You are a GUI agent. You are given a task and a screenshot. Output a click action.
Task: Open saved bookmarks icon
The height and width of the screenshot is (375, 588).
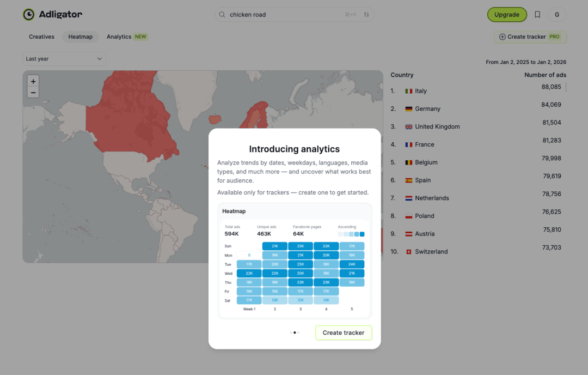click(x=537, y=15)
